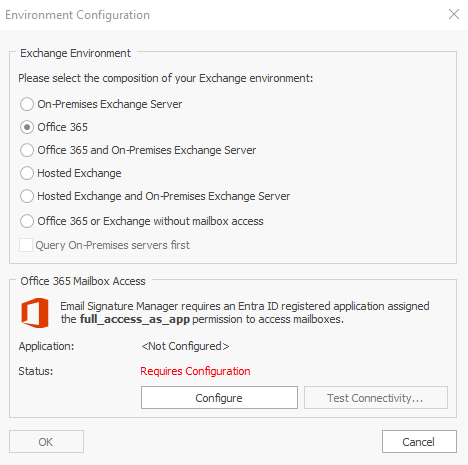This screenshot has height=465, width=468.
Task: Open the Configure button for mailbox access
Action: click(219, 398)
